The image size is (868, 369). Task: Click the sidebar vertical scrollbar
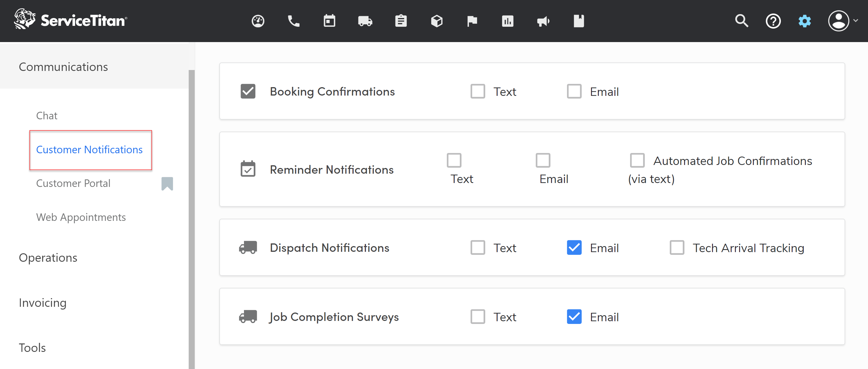(191, 219)
